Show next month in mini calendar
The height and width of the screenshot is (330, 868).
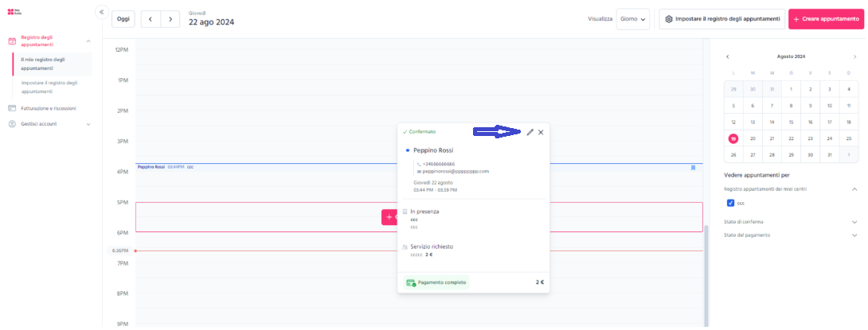[854, 56]
